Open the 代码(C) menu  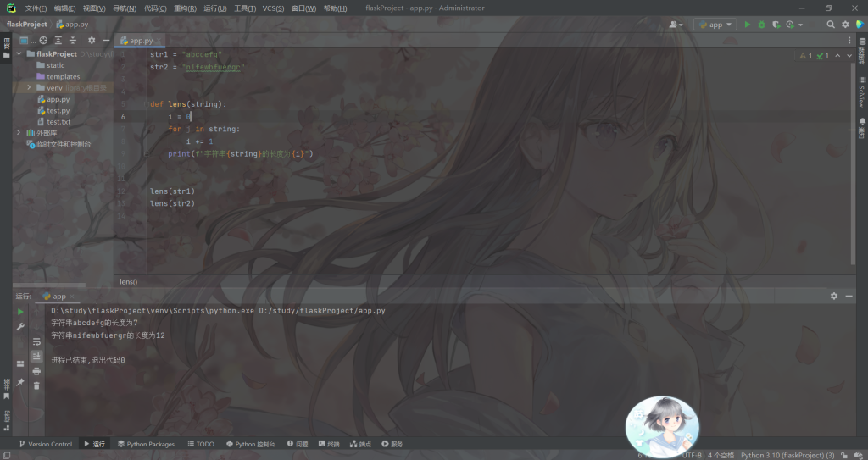pos(155,8)
